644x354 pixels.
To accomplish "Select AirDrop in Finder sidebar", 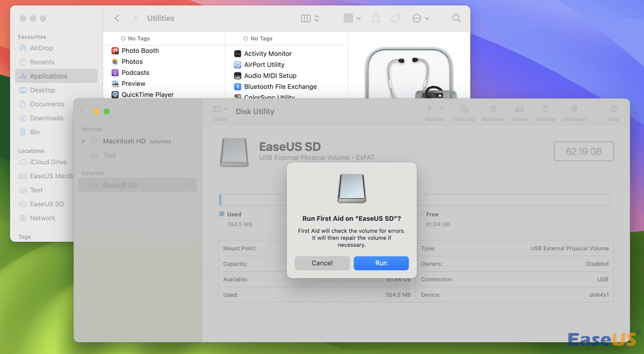I will point(41,48).
